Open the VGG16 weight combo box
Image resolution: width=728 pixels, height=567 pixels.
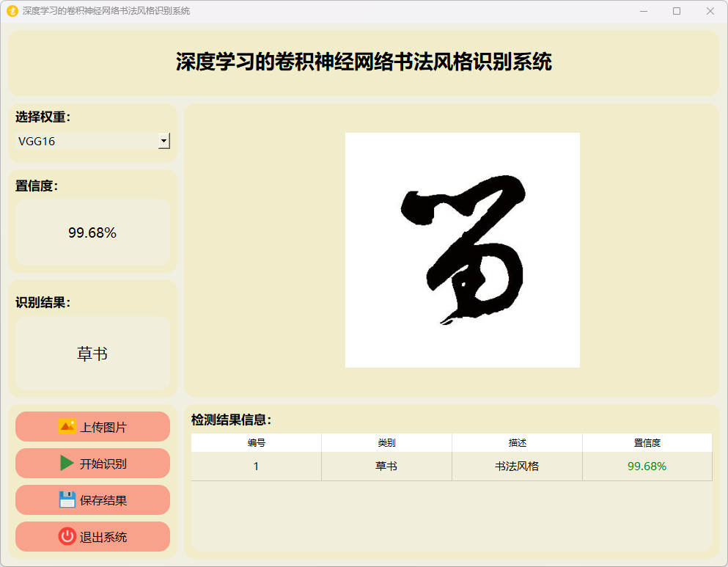pyautogui.click(x=88, y=141)
